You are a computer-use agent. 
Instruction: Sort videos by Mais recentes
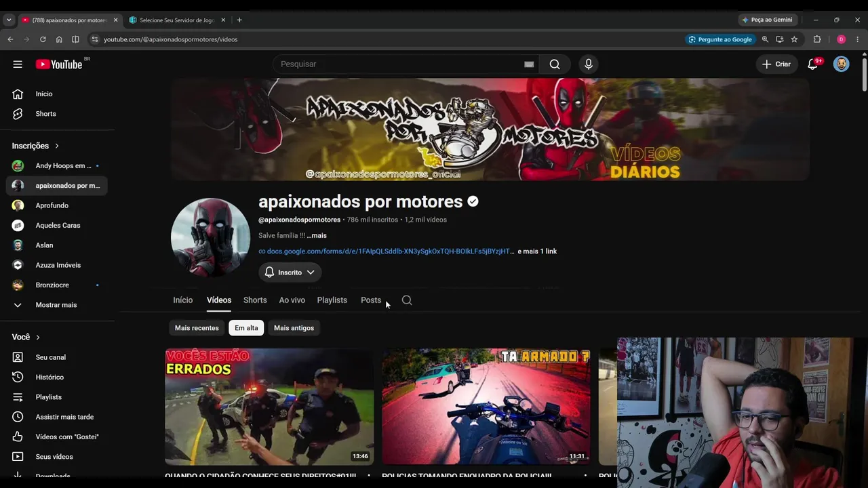click(x=197, y=328)
